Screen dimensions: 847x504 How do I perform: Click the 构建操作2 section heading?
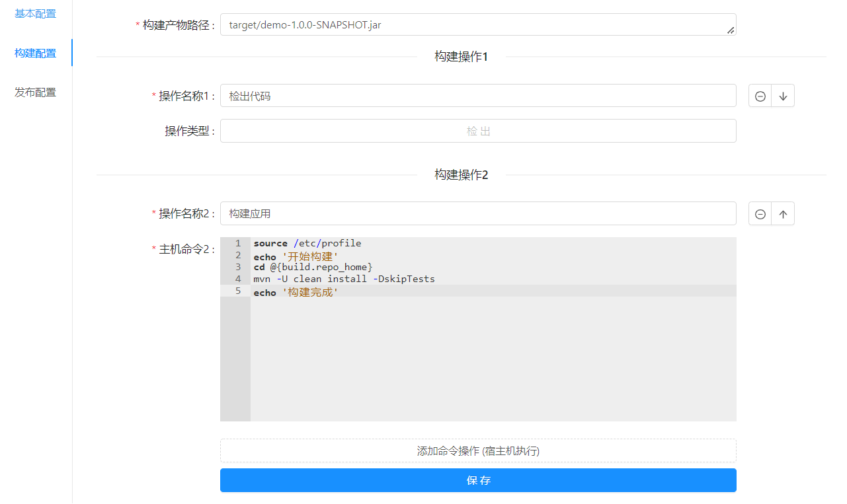[461, 175]
